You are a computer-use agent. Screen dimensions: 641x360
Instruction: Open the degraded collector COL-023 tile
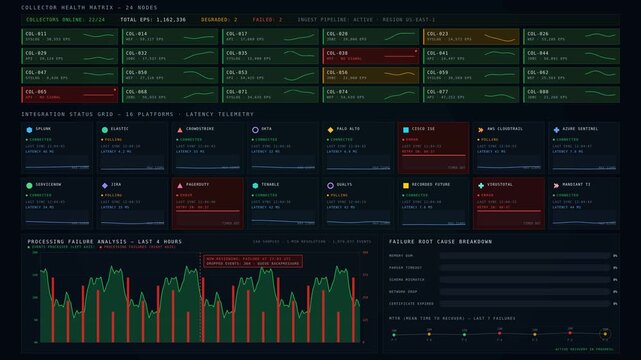471,36
